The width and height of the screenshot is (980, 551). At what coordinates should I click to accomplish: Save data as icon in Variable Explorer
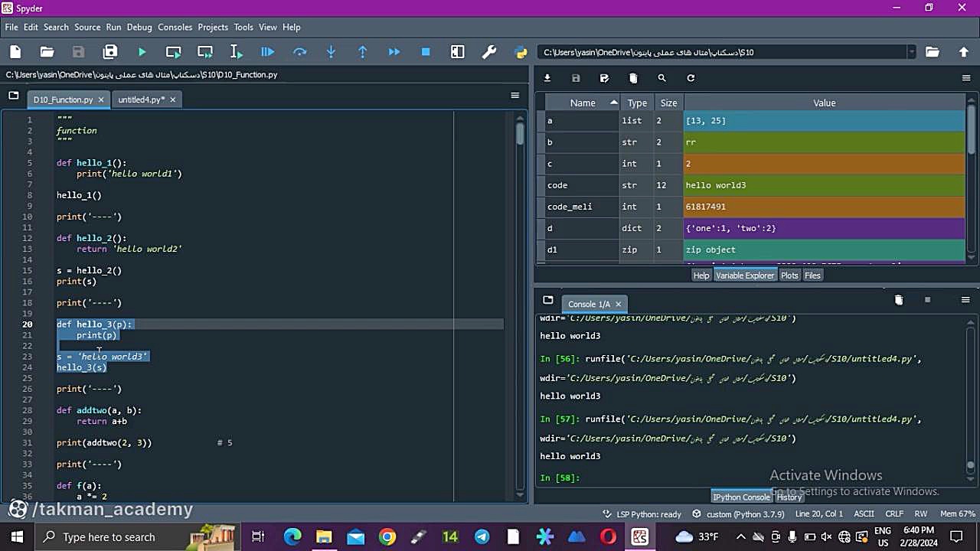coord(604,78)
